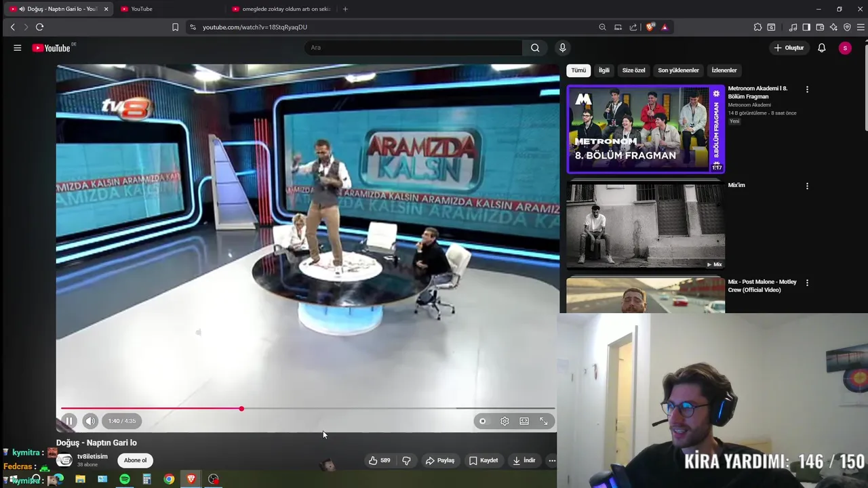Open options for Metronom Akademi video
868x488 pixels.
pos(807,89)
